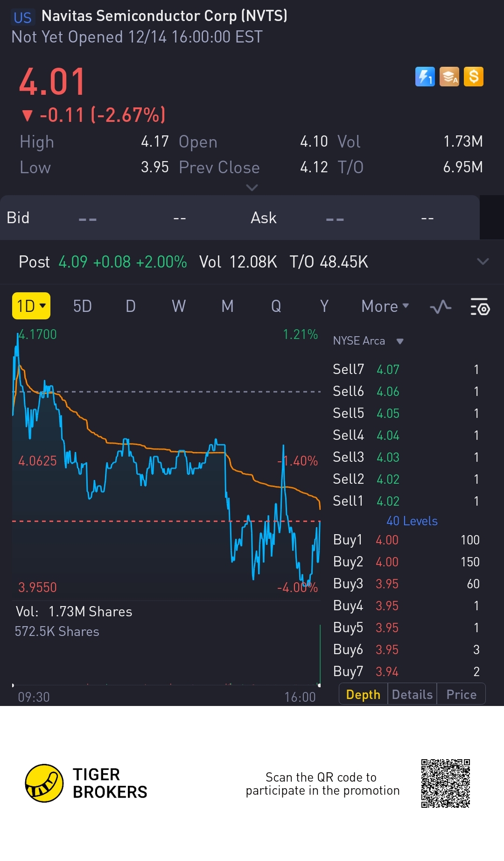Switch chart to M monthly timeframe
Image resolution: width=504 pixels, height=861 pixels.
tap(227, 306)
